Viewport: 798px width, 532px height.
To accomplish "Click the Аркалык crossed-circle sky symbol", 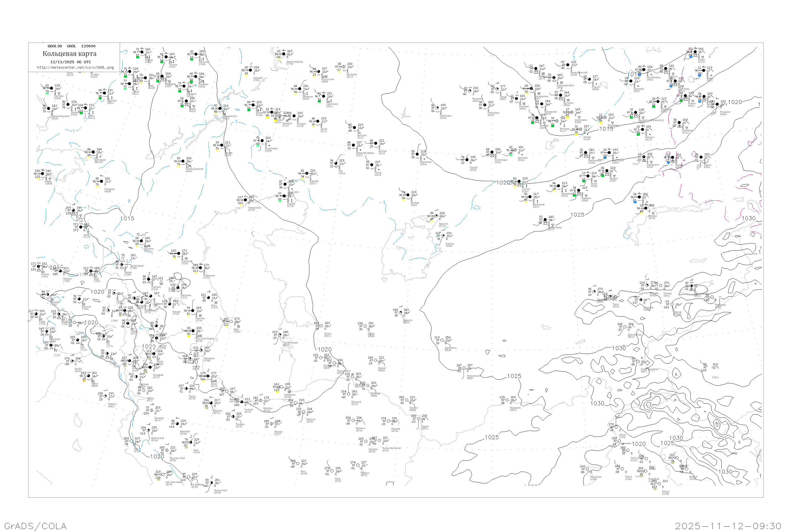I will (515, 150).
